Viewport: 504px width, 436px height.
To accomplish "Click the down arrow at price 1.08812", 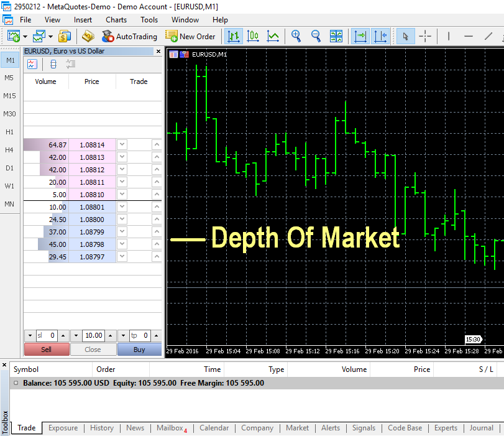I will [122, 169].
